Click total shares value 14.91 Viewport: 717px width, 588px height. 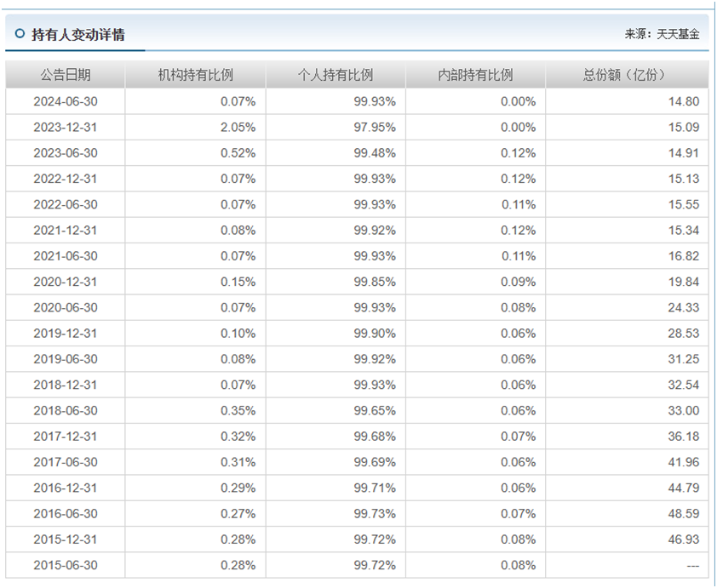click(x=684, y=153)
